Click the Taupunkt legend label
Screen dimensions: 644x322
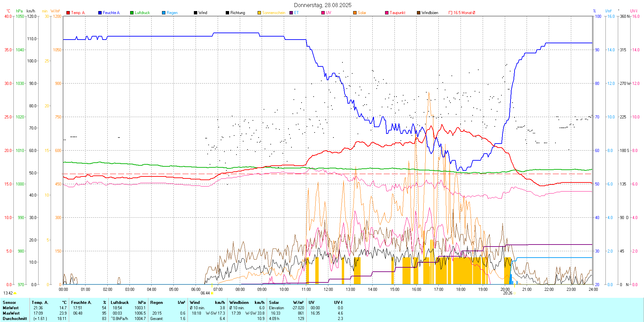tap(397, 13)
